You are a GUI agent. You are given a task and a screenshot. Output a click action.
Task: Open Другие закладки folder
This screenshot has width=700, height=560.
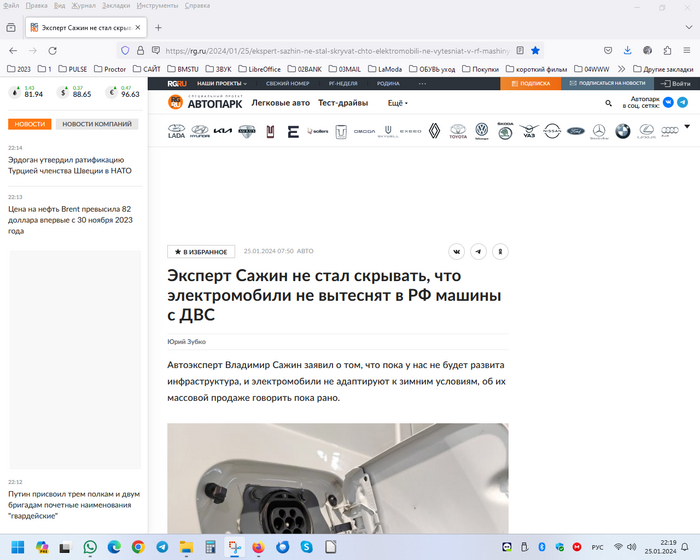[663, 69]
